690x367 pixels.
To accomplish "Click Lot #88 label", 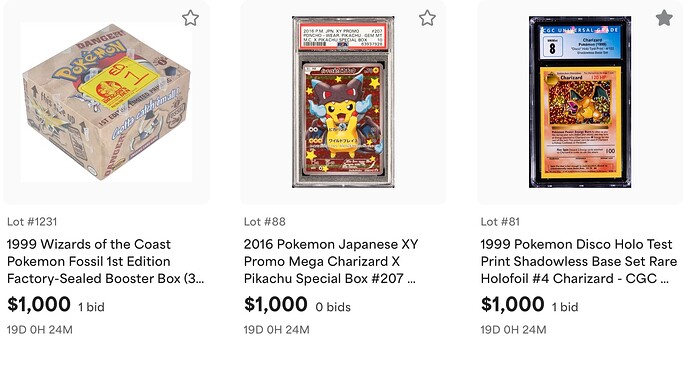I will pyautogui.click(x=264, y=221).
